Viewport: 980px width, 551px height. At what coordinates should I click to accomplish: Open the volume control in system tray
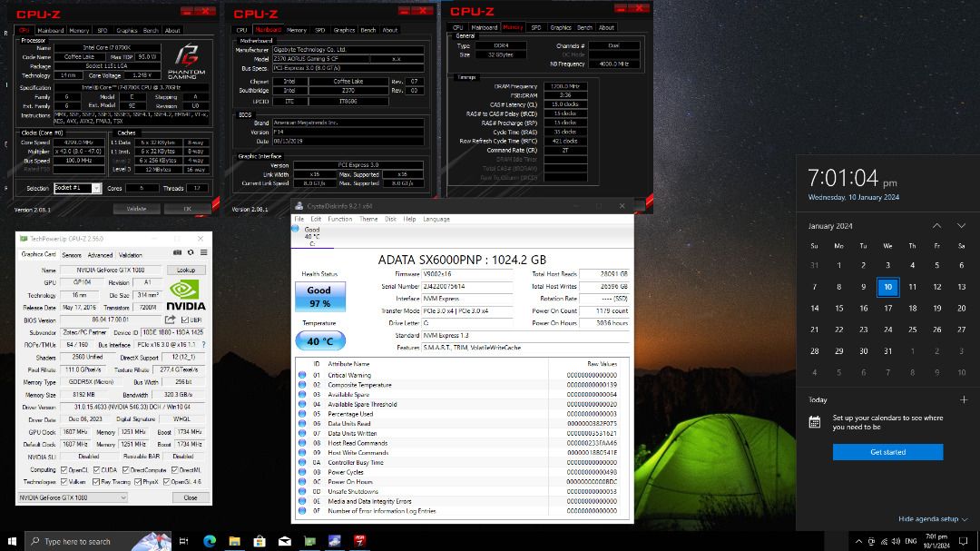tap(896, 542)
